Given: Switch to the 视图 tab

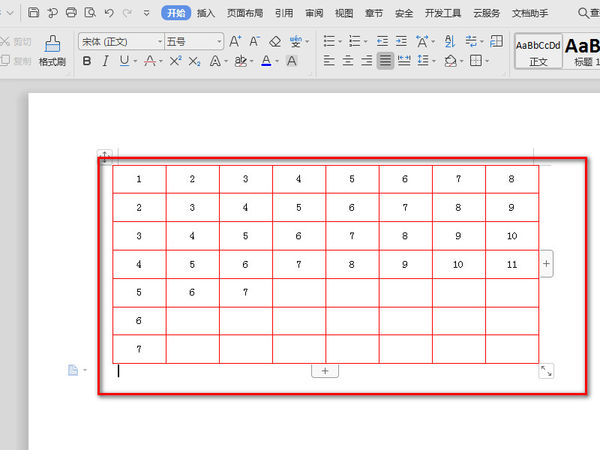Looking at the screenshot, I should coord(344,13).
